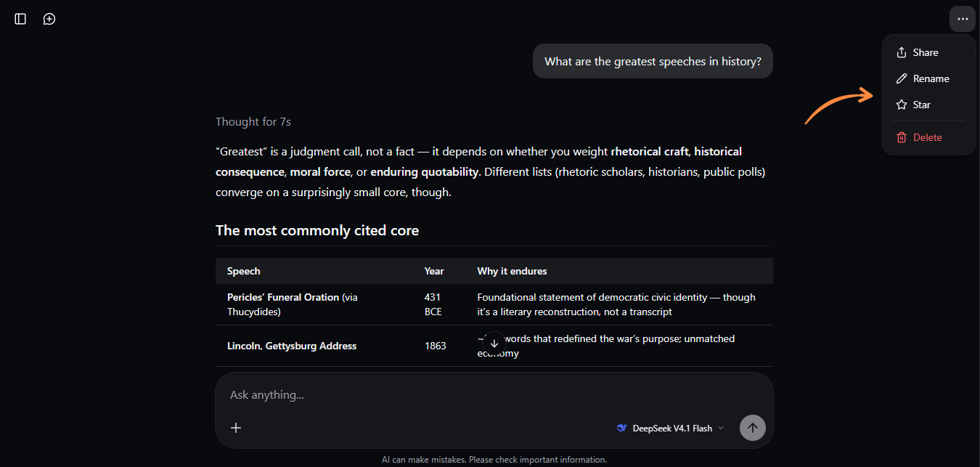
Task: Toggle the sidebar panel icon
Action: 20,19
